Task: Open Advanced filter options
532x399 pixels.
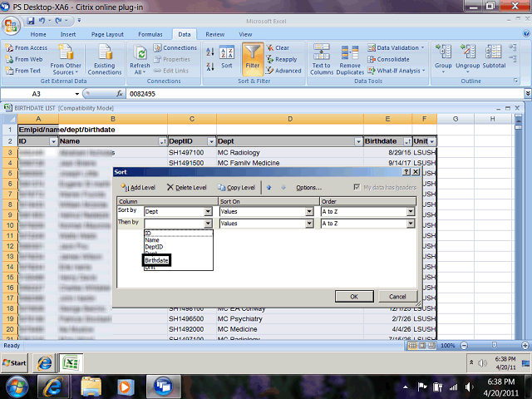Action: 283,71
